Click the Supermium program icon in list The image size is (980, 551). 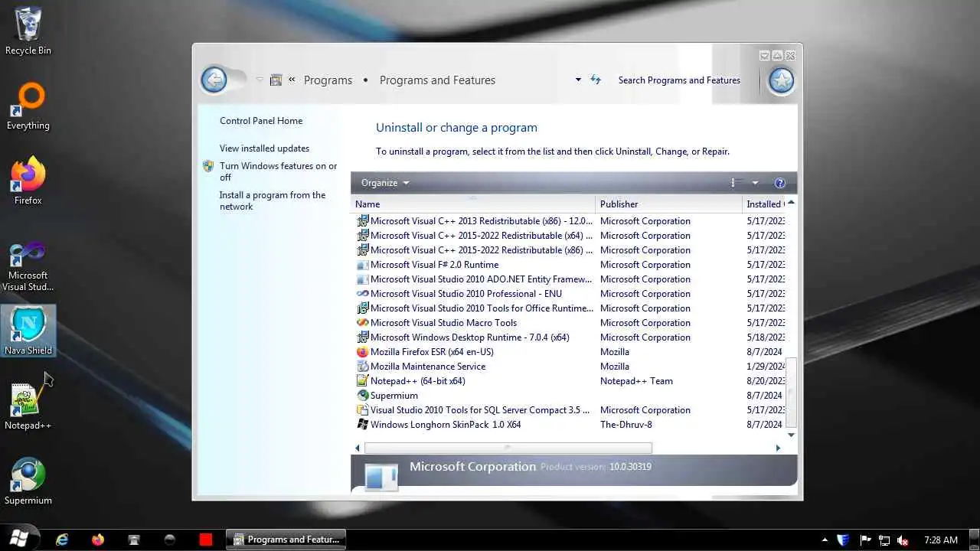pos(362,396)
